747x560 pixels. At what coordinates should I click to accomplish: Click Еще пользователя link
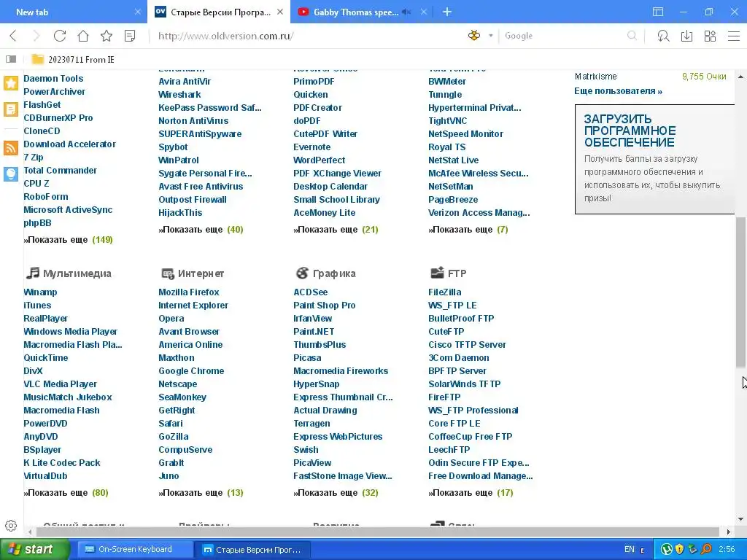pos(618,91)
